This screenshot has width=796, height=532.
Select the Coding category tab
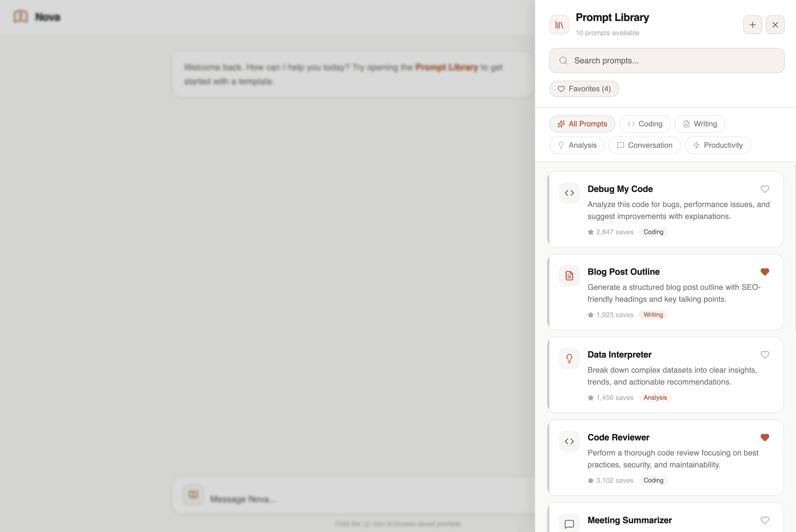(645, 124)
